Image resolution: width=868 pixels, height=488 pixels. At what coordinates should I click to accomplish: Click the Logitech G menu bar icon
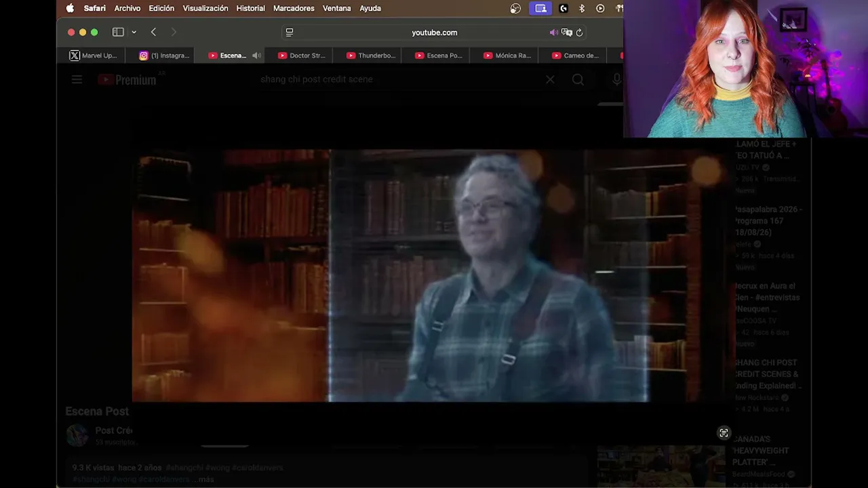(564, 8)
